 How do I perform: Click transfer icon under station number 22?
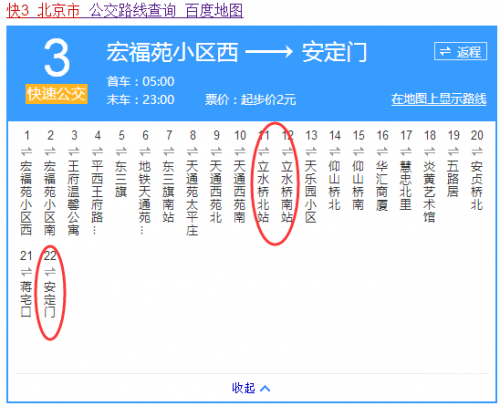[x=50, y=272]
